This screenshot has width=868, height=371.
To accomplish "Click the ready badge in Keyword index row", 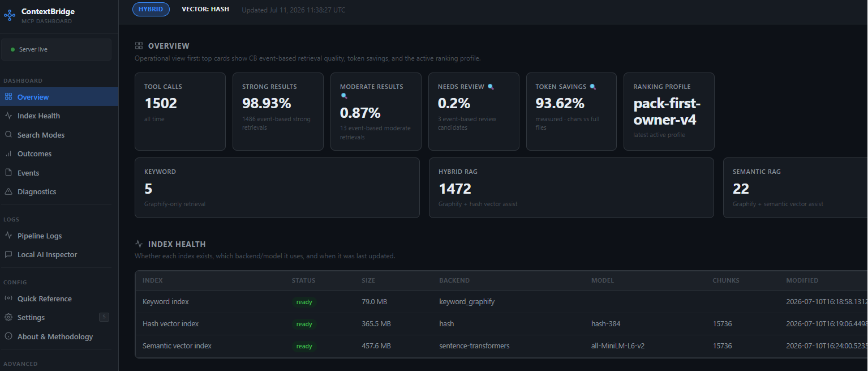I will [304, 302].
